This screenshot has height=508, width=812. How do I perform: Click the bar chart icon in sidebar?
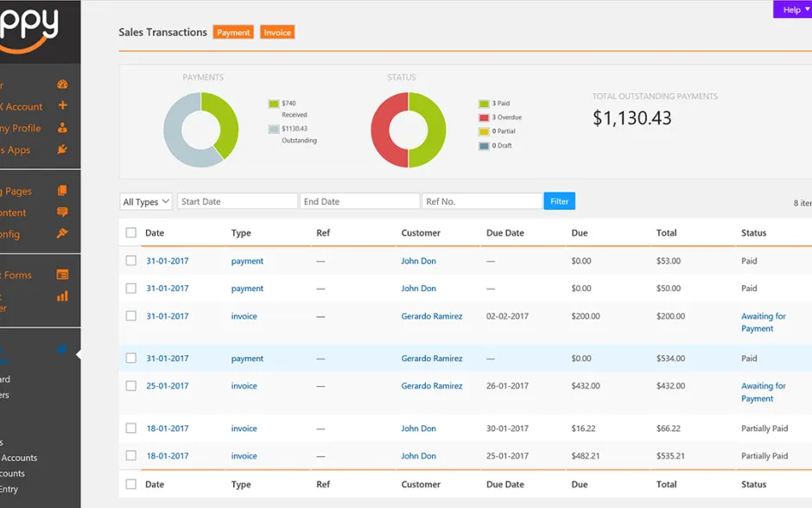62,296
